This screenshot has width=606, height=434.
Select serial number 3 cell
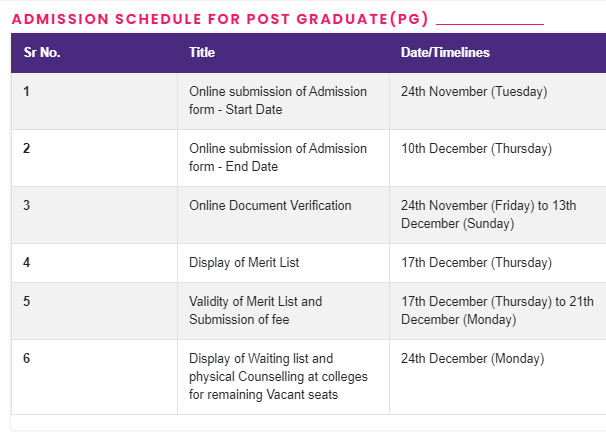coord(27,206)
